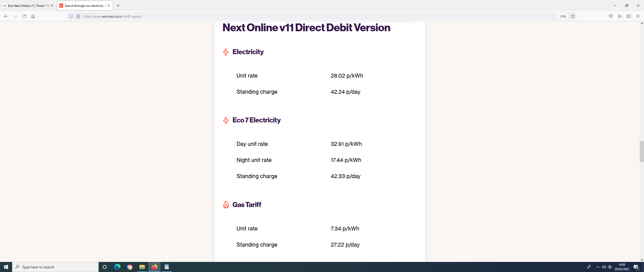Select the 42.33 p/day standing charge value

point(345,176)
